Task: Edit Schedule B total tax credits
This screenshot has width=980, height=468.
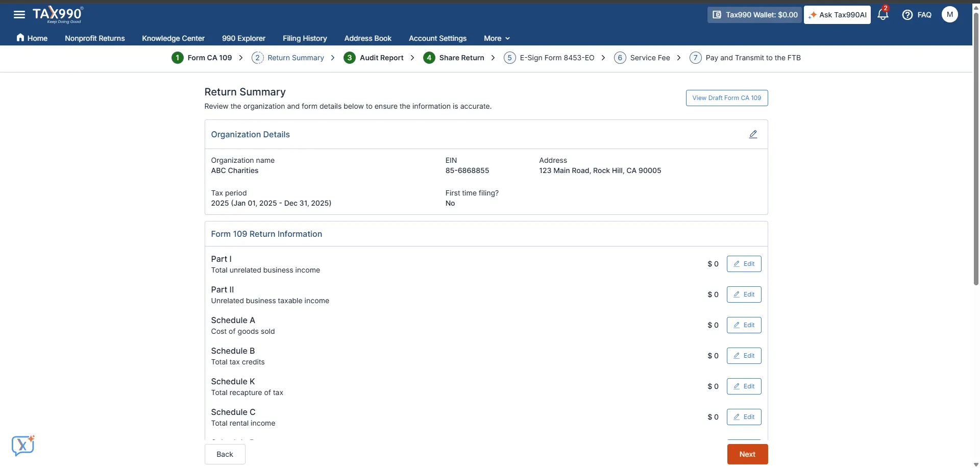Action: click(x=744, y=355)
